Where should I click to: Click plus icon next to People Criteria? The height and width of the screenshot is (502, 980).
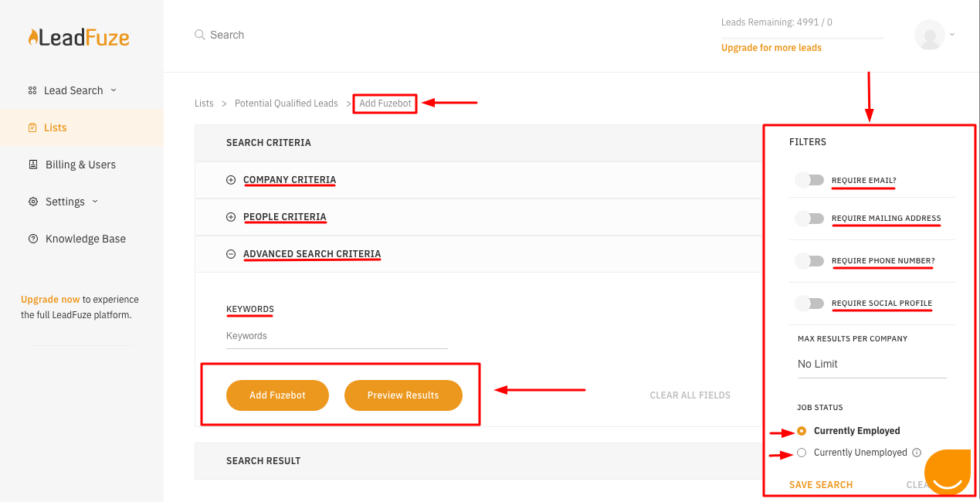pyautogui.click(x=231, y=217)
